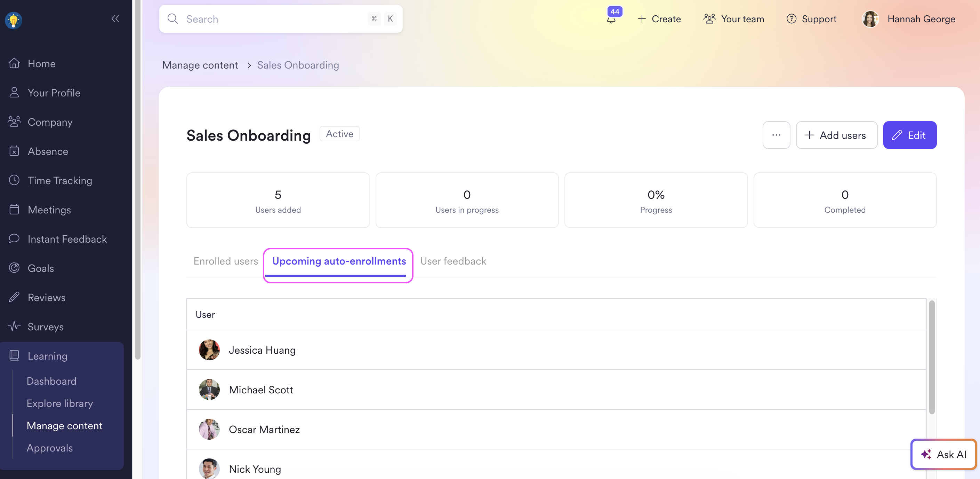Go to Time Tracking clock icon

[14, 180]
